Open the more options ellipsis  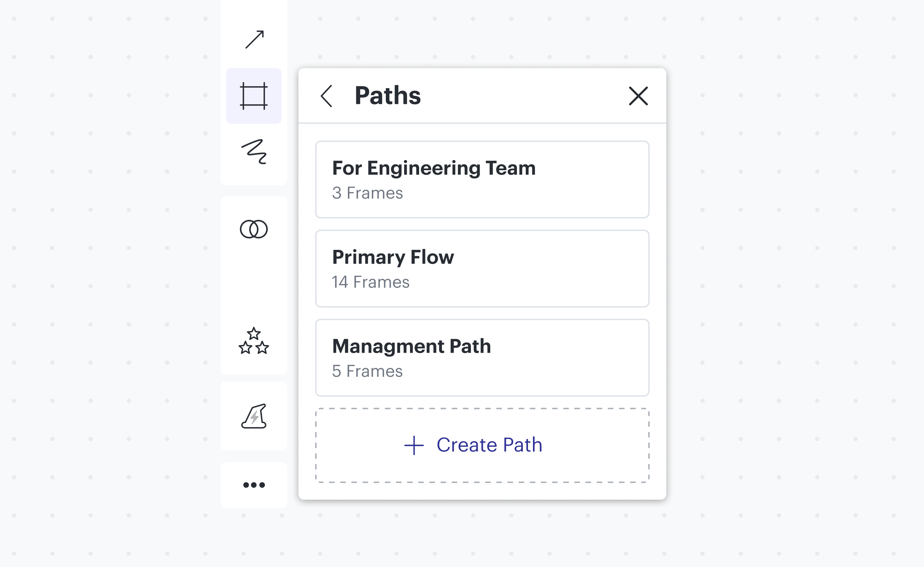254,485
